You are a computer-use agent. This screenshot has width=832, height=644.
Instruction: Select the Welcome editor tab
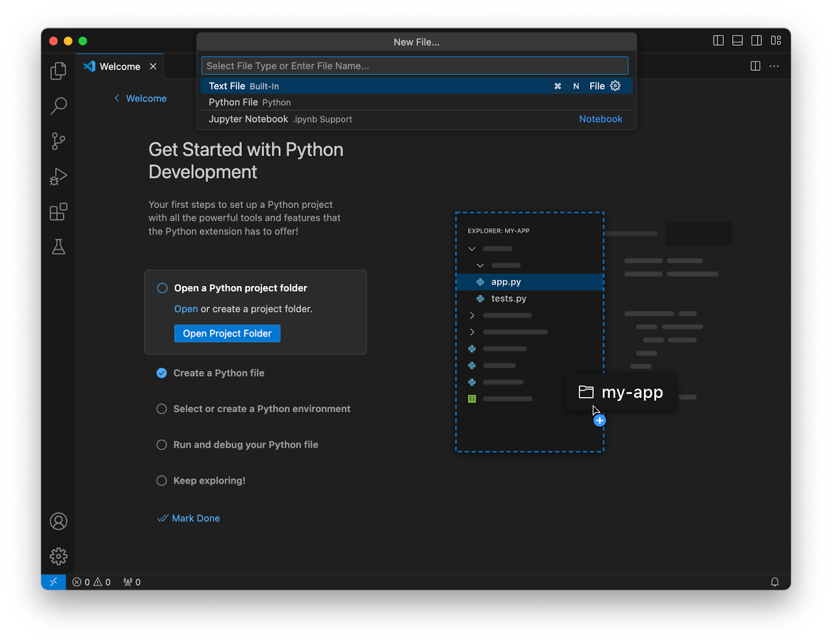pos(120,67)
